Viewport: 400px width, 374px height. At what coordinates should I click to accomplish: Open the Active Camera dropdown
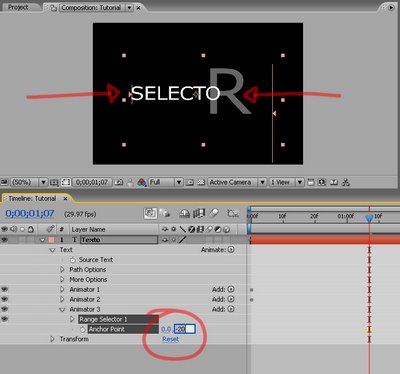[237, 182]
